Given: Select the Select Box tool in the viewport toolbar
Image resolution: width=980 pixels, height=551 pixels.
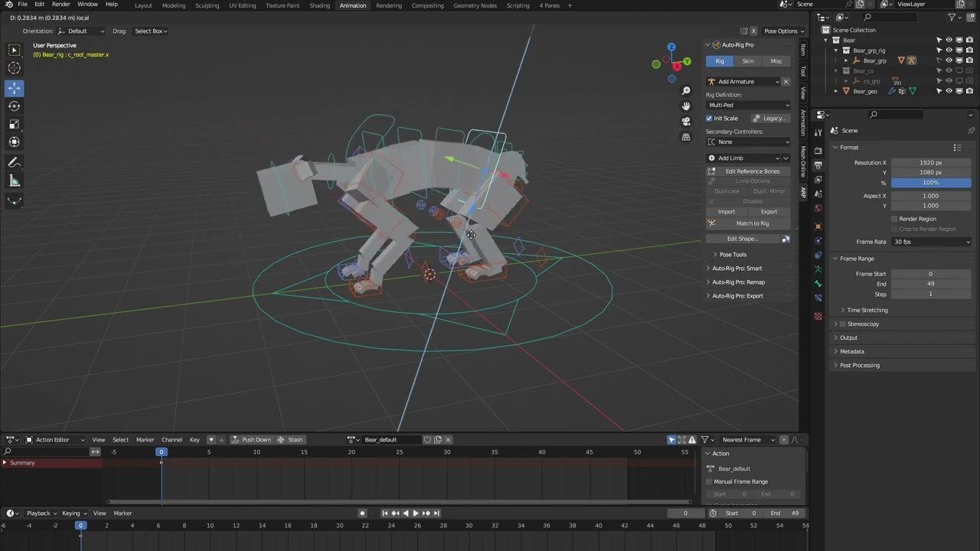Looking at the screenshot, I should click(x=14, y=50).
